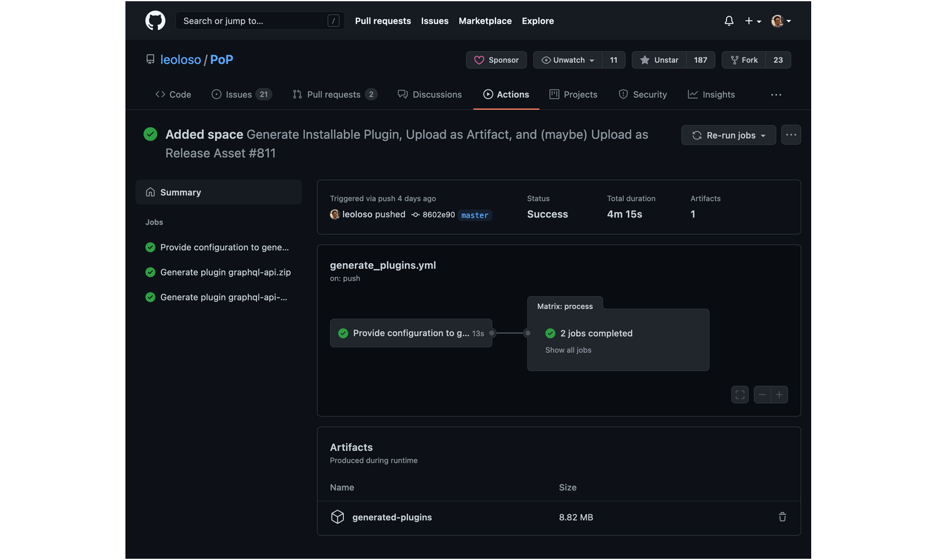Viewport: 936px width, 560px height.
Task: Zoom out of workflow graph with minus icon
Action: tap(762, 394)
